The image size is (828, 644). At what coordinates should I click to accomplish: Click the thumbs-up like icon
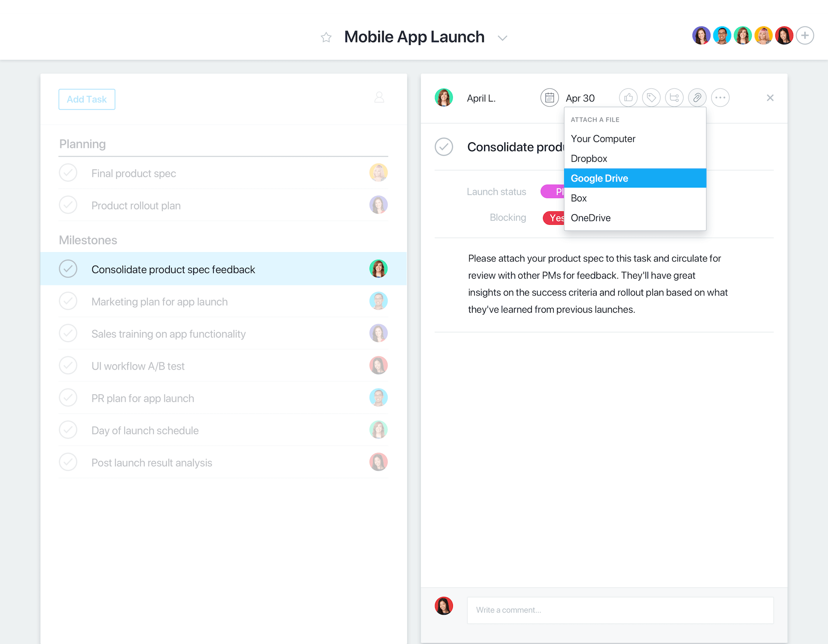coord(628,98)
